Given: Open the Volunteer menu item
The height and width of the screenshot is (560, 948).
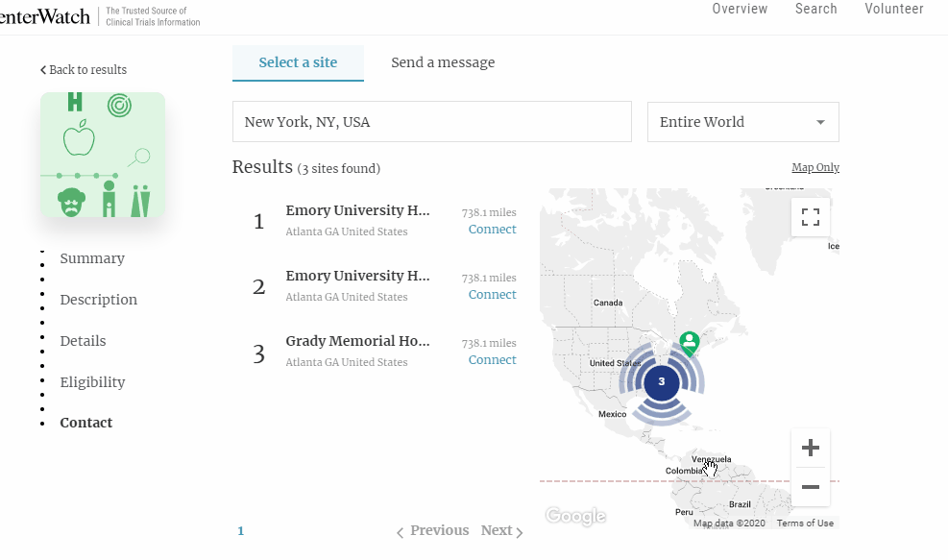Looking at the screenshot, I should (893, 10).
